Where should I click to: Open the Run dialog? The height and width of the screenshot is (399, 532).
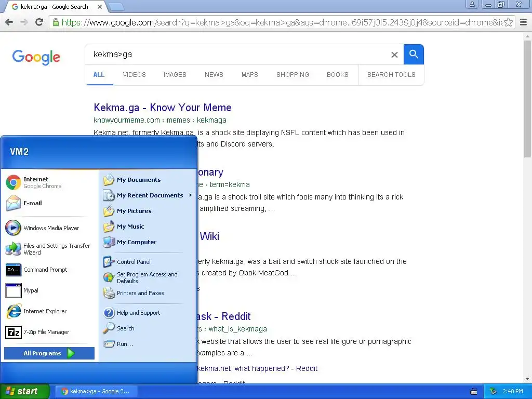pos(148,344)
